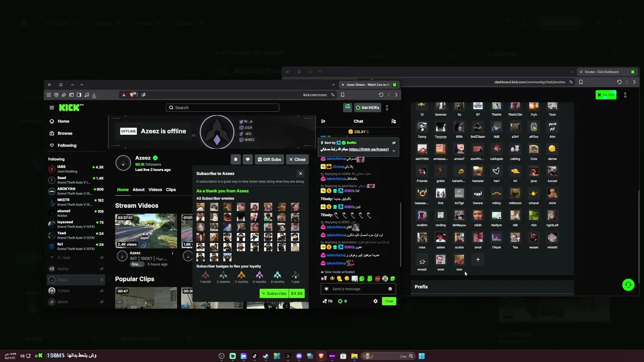Expand the pinned BotRix message
This screenshot has height=362, width=644.
[x=393, y=150]
